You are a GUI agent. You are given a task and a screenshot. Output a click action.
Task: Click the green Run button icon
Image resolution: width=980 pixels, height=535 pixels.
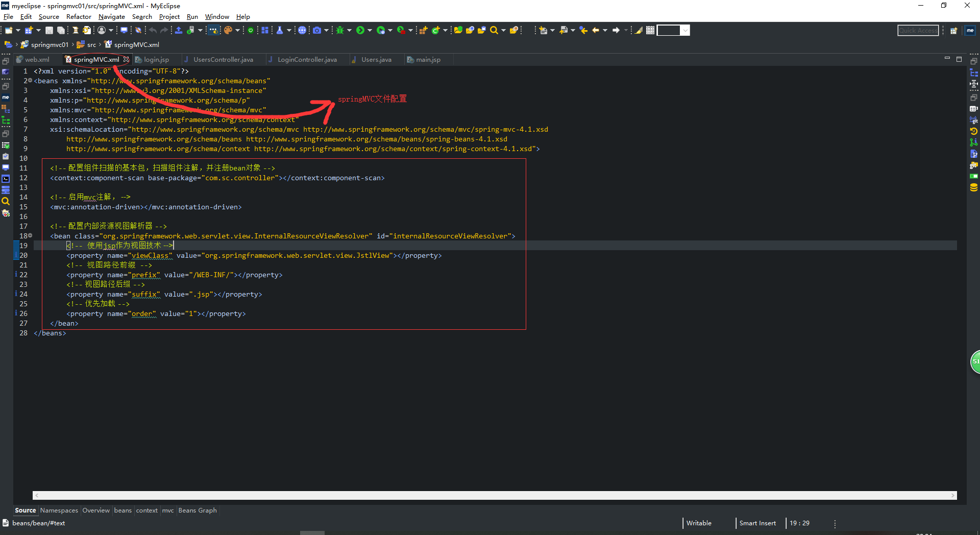click(x=360, y=31)
